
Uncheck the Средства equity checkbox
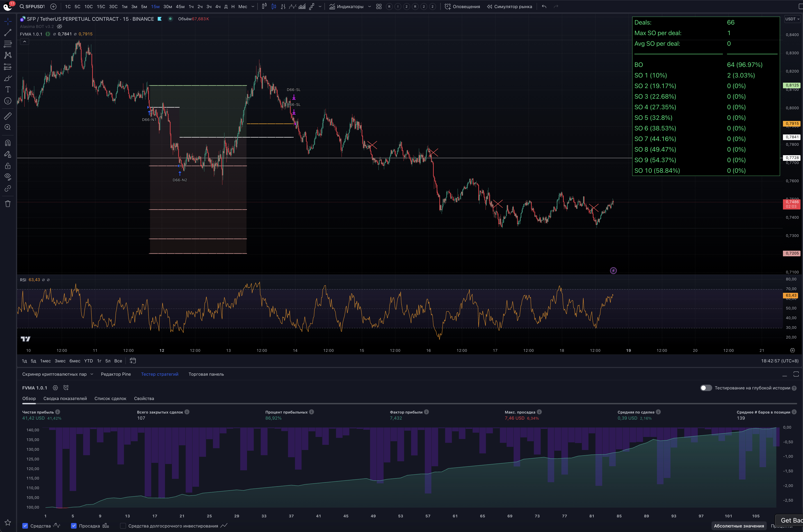[25, 525]
